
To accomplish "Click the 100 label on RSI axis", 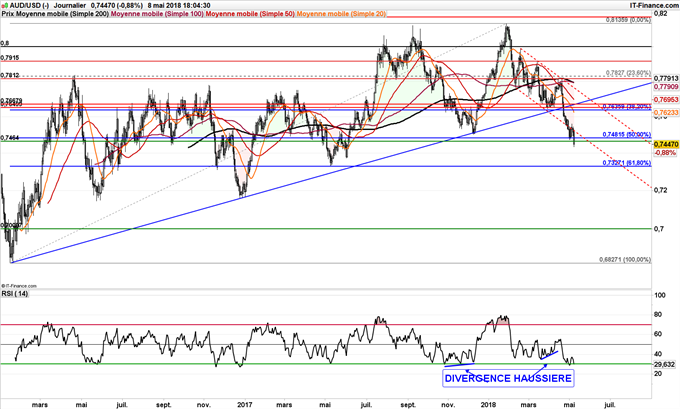I will 660,295.
